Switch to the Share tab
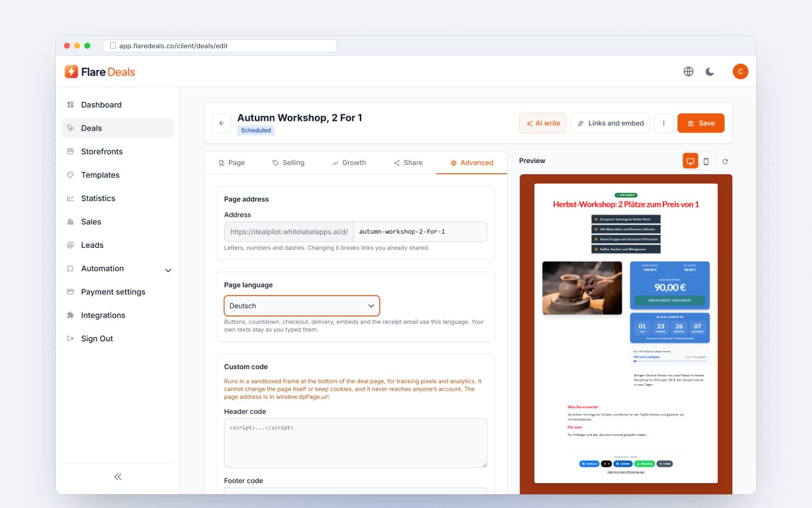The width and height of the screenshot is (812, 508). tap(408, 163)
